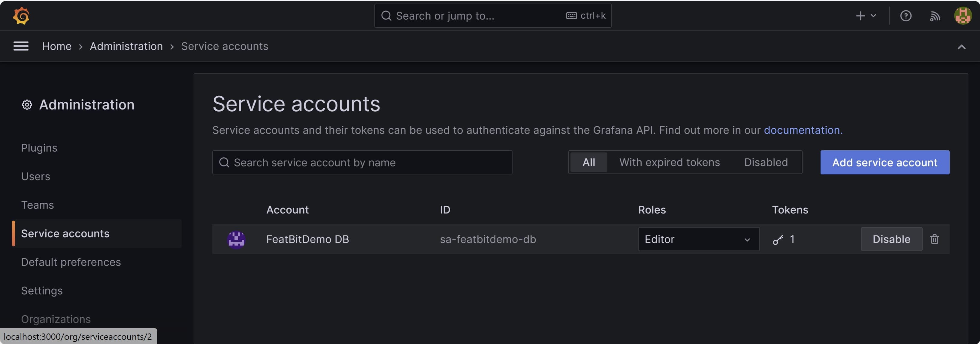Click the user profile avatar
Screen dimensions: 980x344
(963, 16)
